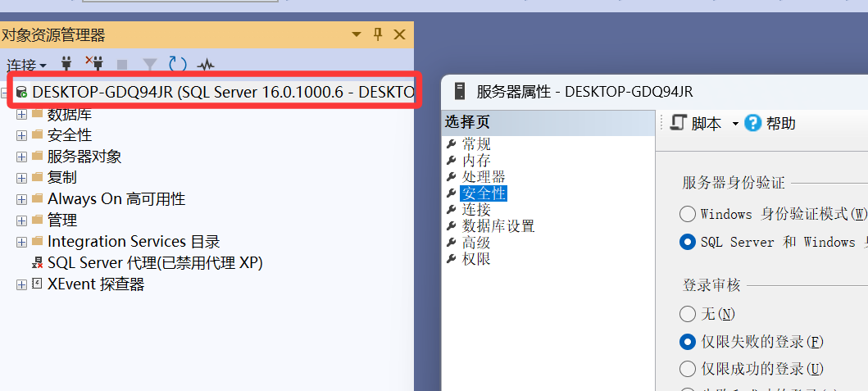Click the wrench icon beside 常规
The width and height of the screenshot is (868, 391).
point(451,144)
